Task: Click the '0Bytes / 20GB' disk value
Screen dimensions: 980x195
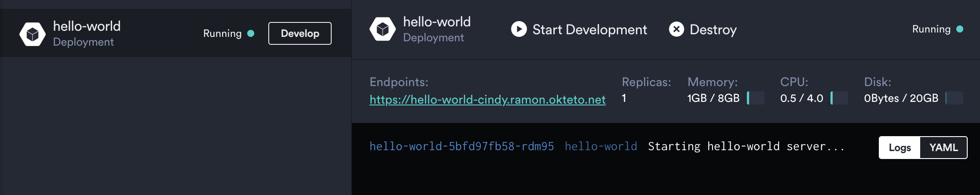Action: pos(901,98)
